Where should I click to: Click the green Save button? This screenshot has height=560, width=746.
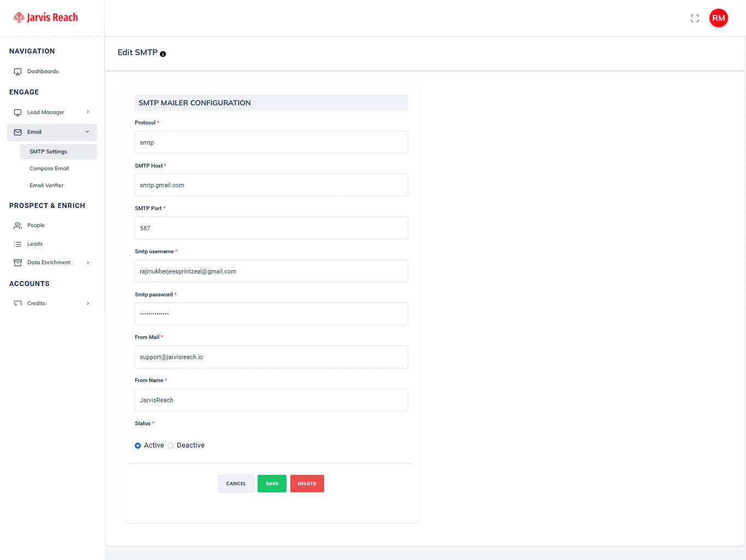pos(272,484)
